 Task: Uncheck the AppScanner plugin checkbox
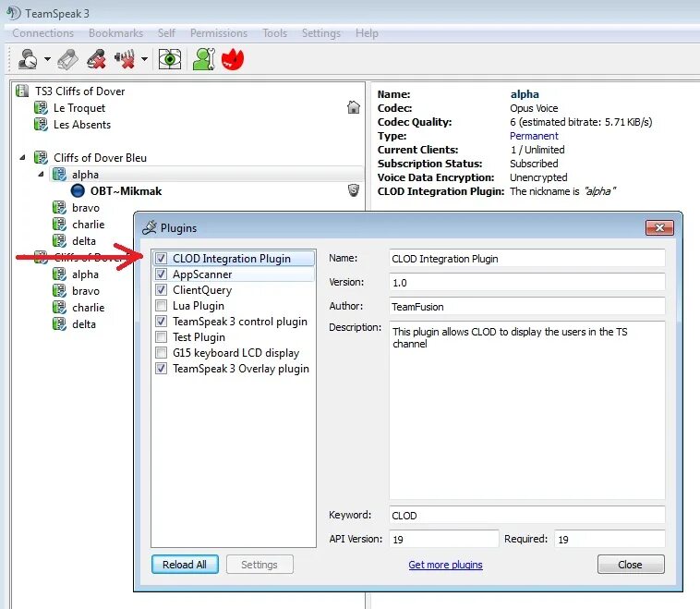(162, 274)
